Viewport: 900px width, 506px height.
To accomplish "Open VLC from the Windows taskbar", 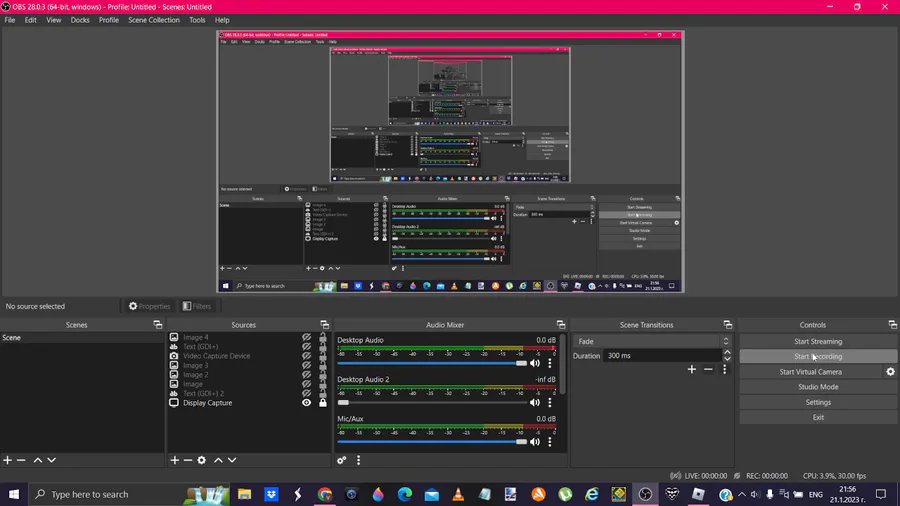I will 458,495.
